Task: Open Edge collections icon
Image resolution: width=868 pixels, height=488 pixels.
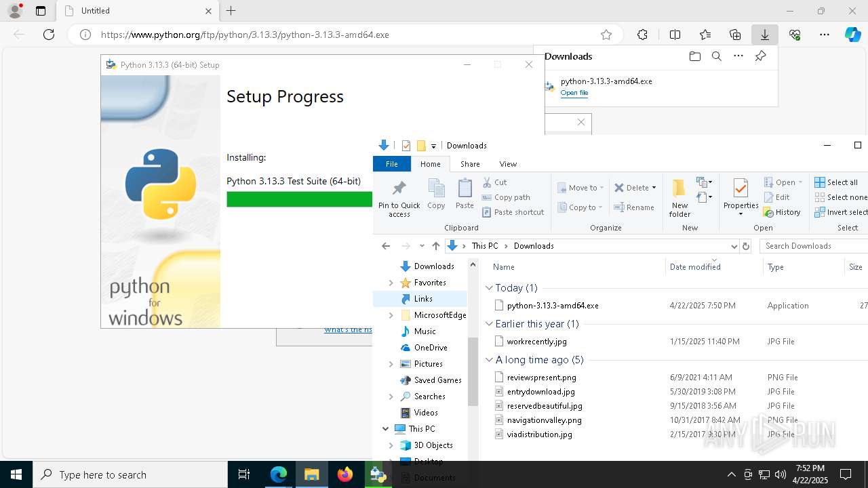Action: (x=735, y=35)
